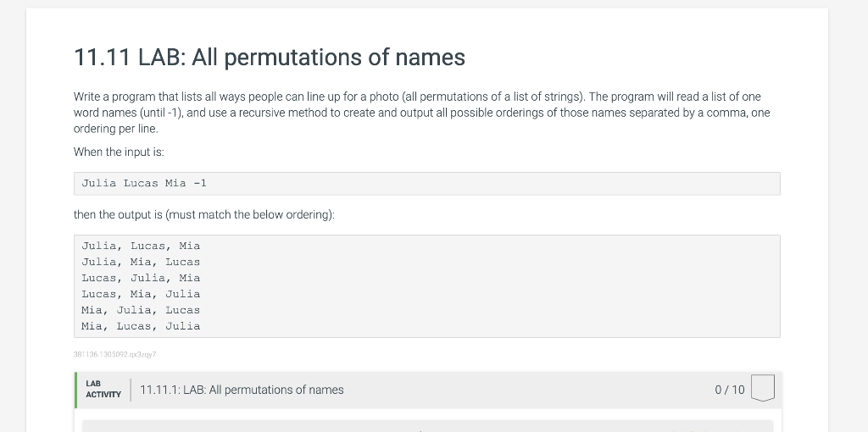This screenshot has height=432, width=868.
Task: Click the program description paragraph
Action: pos(422,113)
